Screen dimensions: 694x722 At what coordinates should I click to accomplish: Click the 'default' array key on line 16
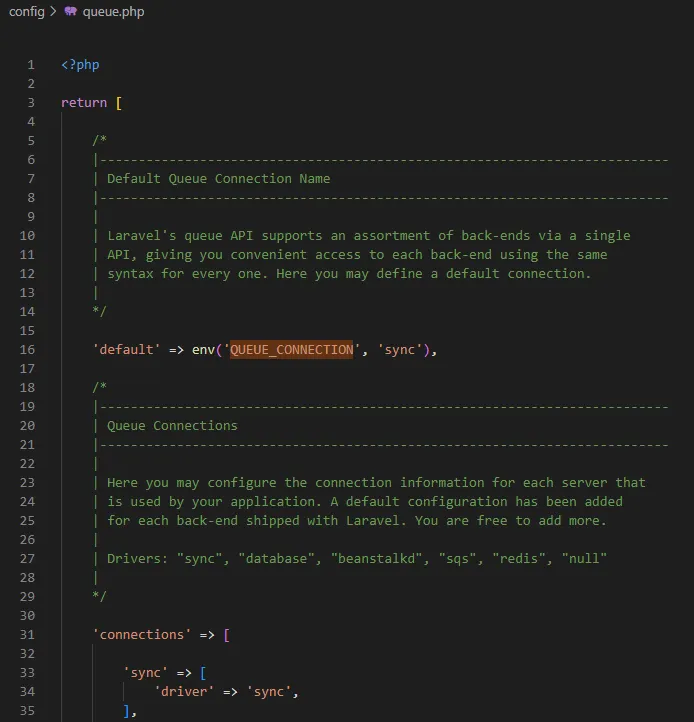pyautogui.click(x=127, y=349)
